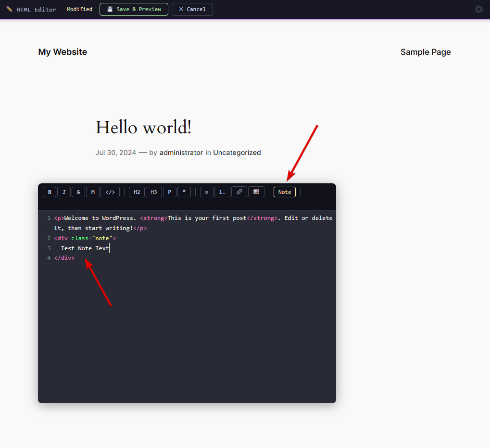Format selection as paragraph with P button
Viewport: 490px width, 448px height.
click(169, 192)
